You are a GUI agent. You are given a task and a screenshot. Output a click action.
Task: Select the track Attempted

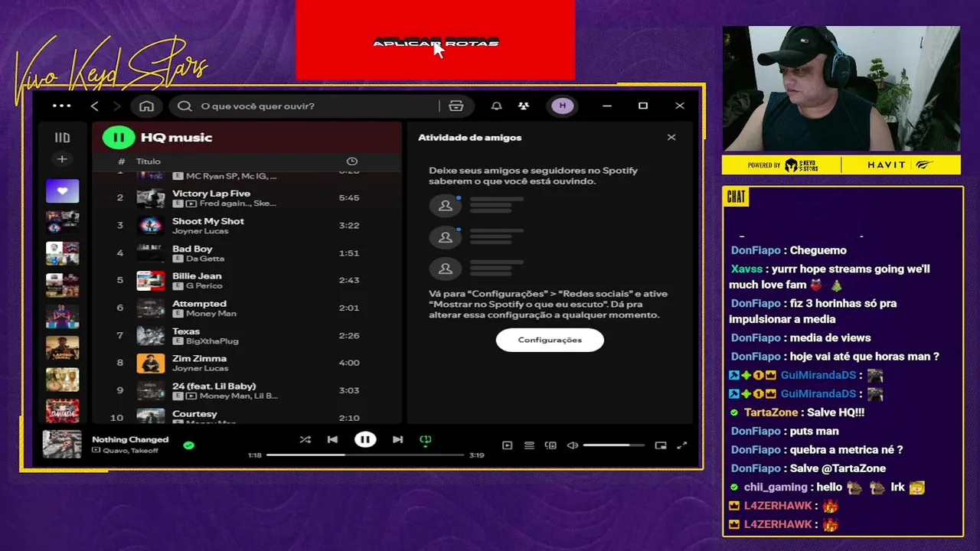click(x=247, y=308)
